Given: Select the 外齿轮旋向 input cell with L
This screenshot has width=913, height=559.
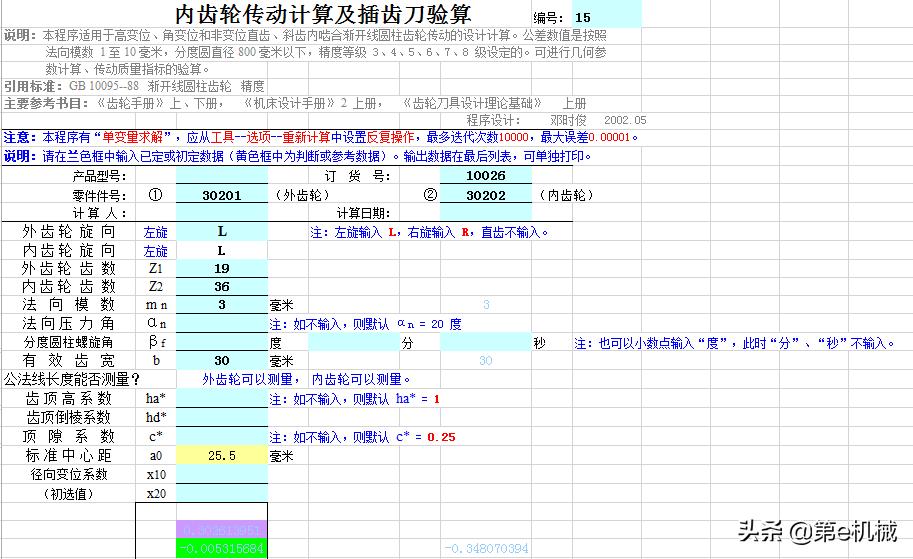Looking at the screenshot, I should [x=222, y=232].
